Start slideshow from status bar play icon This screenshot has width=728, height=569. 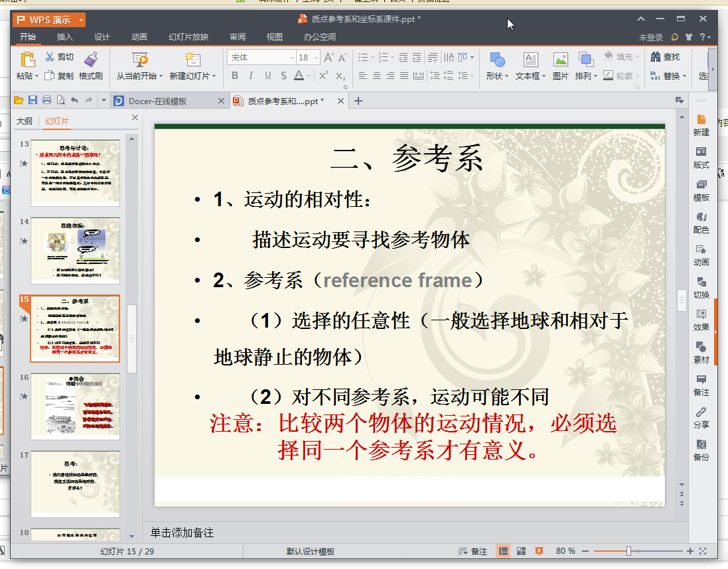click(540, 551)
